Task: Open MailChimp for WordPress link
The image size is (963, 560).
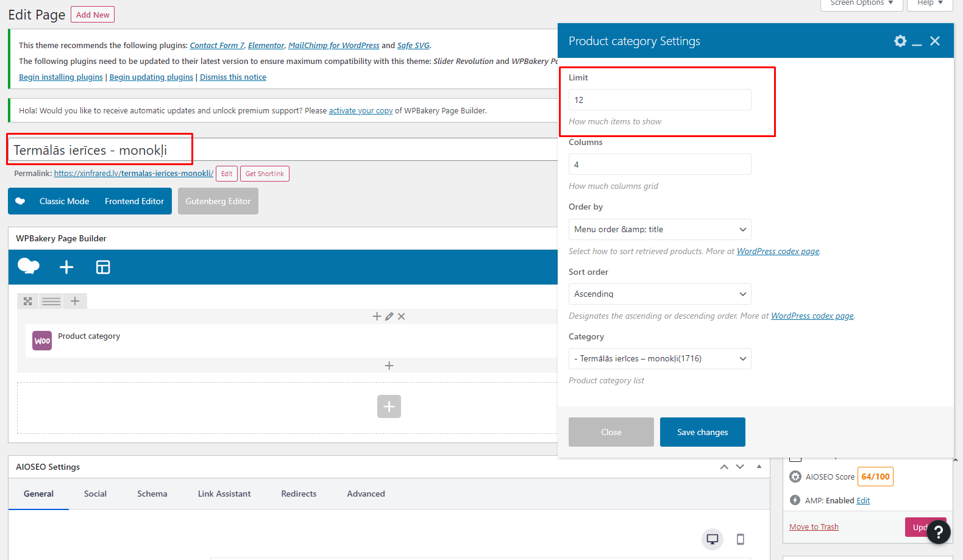Action: [x=333, y=46]
